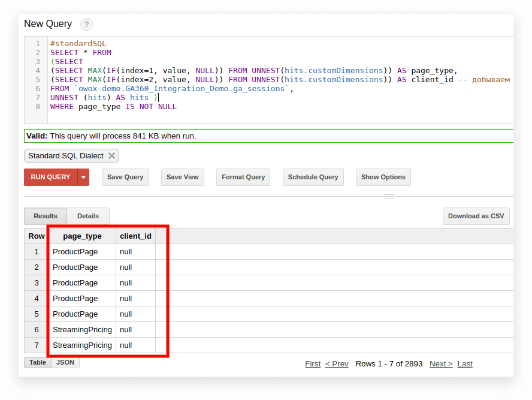This screenshot has width=532, height=400.
Task: Switch results view to Table
Action: [x=37, y=362]
